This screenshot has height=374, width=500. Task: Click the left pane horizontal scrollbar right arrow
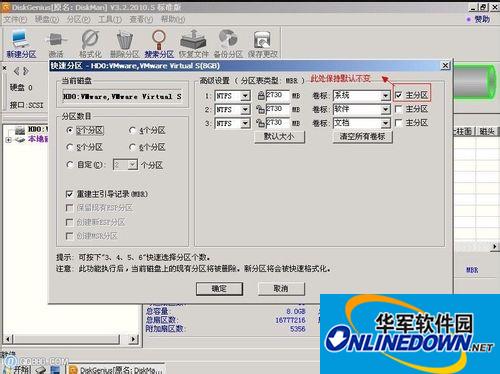tap(133, 339)
